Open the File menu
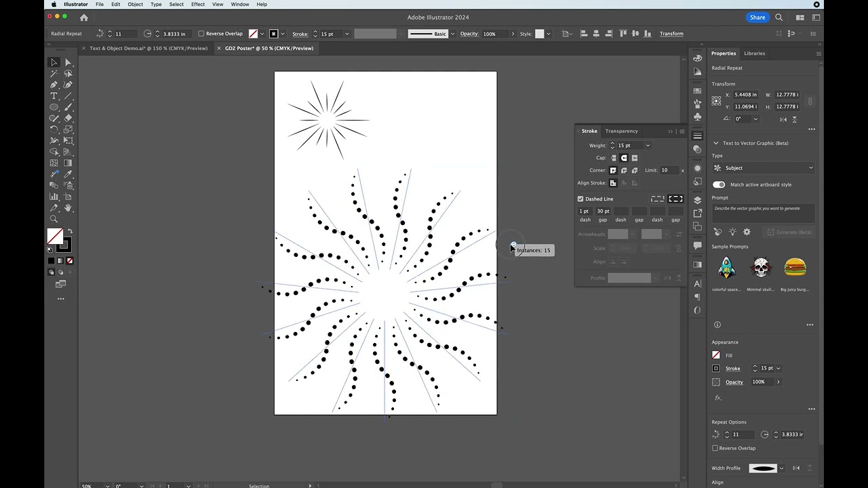Screen dimensions: 868x488 (100, 4)
